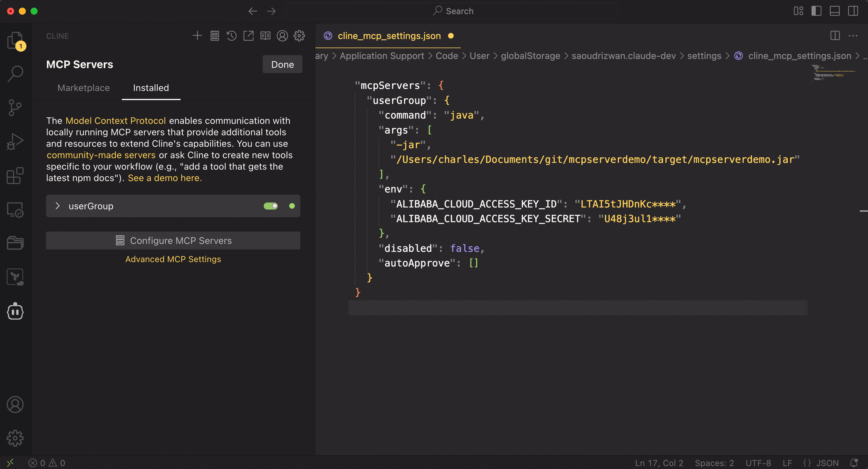Open the folders project manager icon
The image size is (868, 469).
click(x=15, y=243)
